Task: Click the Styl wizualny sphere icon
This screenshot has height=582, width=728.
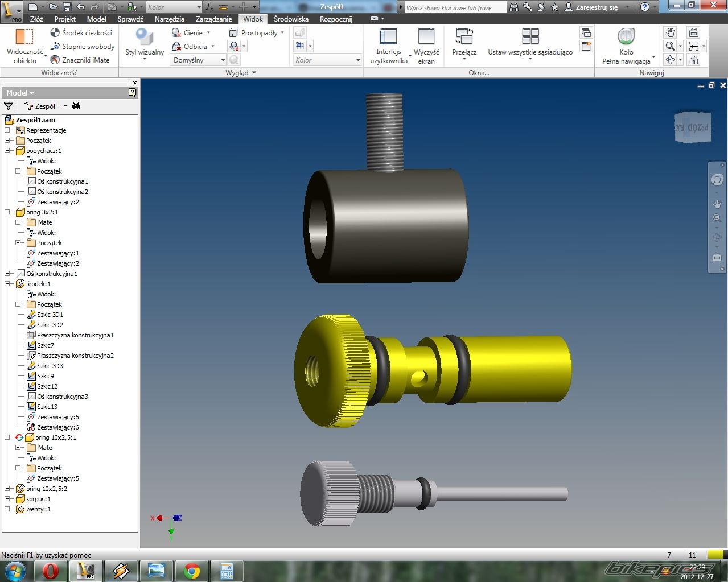Action: pos(145,36)
